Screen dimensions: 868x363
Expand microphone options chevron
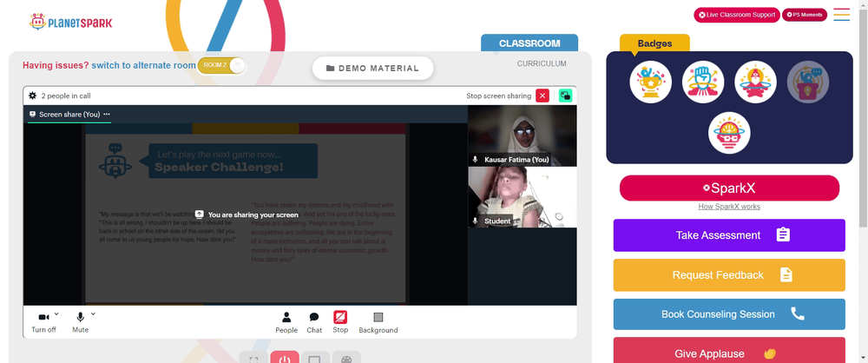(x=93, y=313)
